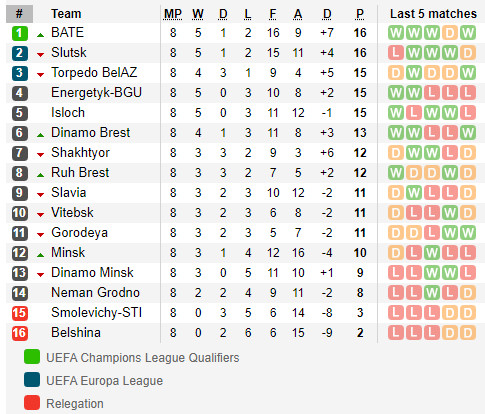
Task: Sort by the P points column header
Action: pos(360,14)
